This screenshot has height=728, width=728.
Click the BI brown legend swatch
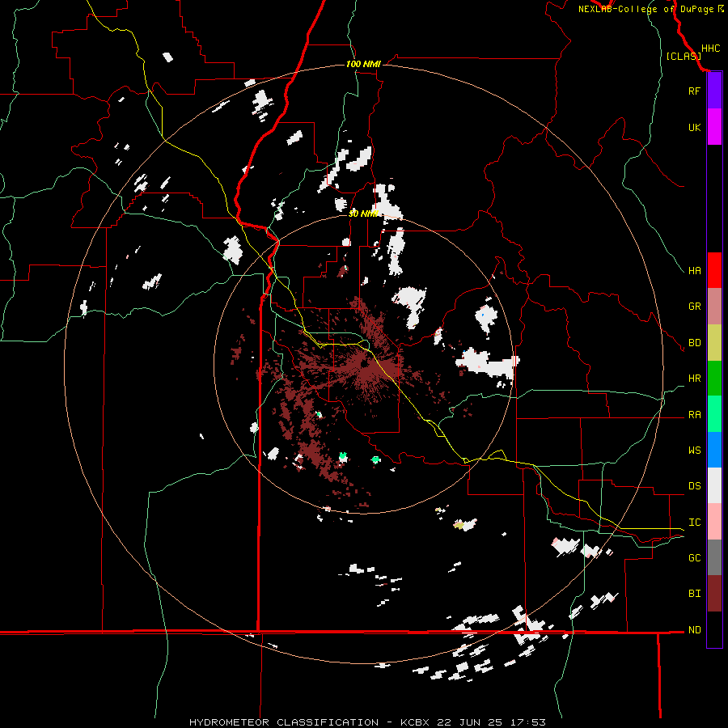(x=714, y=594)
